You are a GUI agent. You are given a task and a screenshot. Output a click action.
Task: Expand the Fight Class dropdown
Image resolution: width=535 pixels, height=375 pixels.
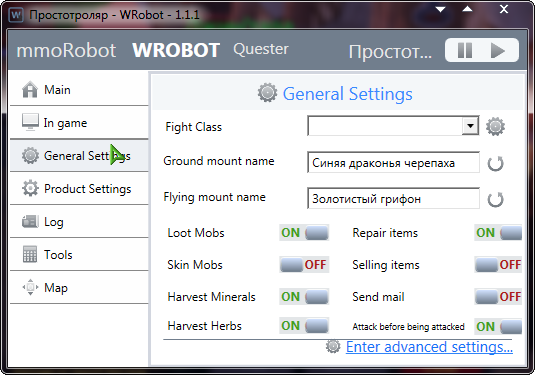pyautogui.click(x=470, y=126)
